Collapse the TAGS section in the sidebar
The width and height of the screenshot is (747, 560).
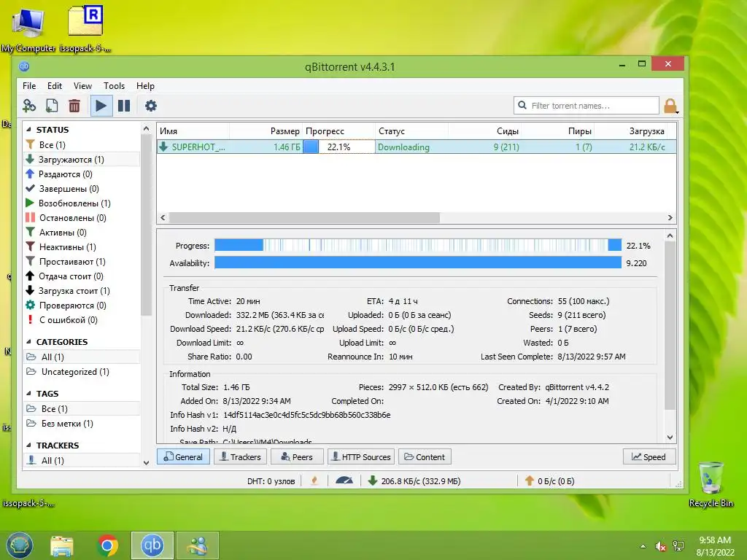point(28,394)
